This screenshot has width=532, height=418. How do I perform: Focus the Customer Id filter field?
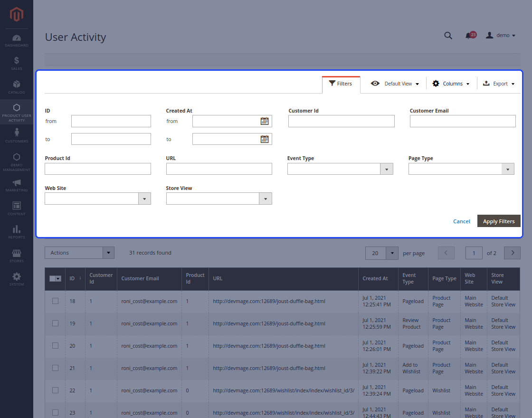click(x=342, y=121)
